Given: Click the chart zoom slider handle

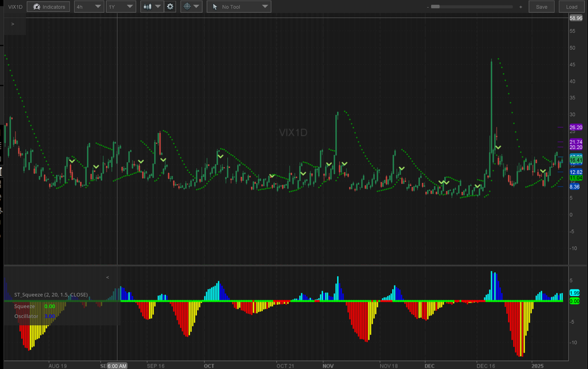Looking at the screenshot, I should point(435,7).
